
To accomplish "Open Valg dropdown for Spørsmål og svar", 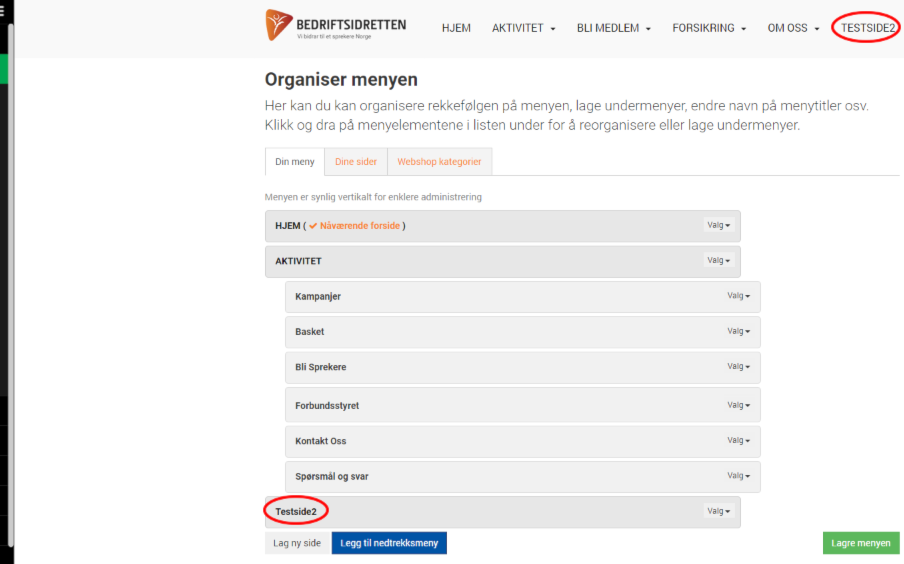I will pyautogui.click(x=738, y=476).
